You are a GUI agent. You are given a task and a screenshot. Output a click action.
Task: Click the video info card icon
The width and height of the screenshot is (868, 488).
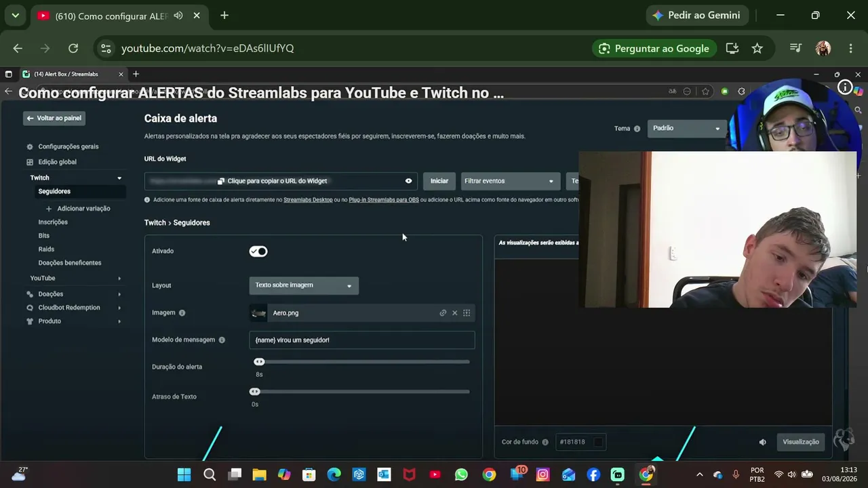(x=845, y=87)
